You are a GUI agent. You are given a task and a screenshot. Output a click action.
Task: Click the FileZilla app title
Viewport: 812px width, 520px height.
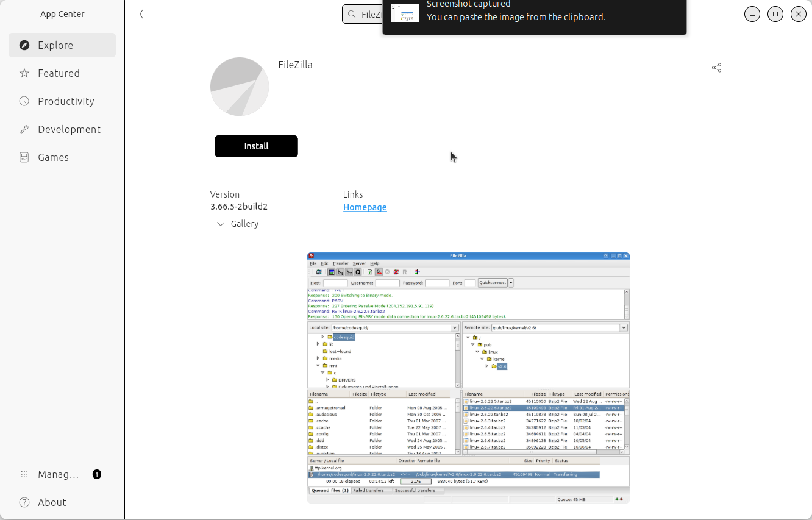[x=295, y=65]
